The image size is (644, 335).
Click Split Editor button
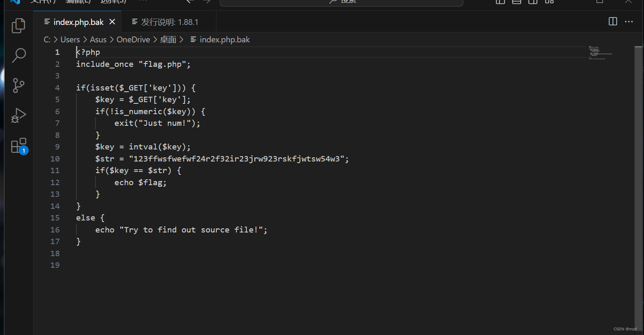coord(612,21)
